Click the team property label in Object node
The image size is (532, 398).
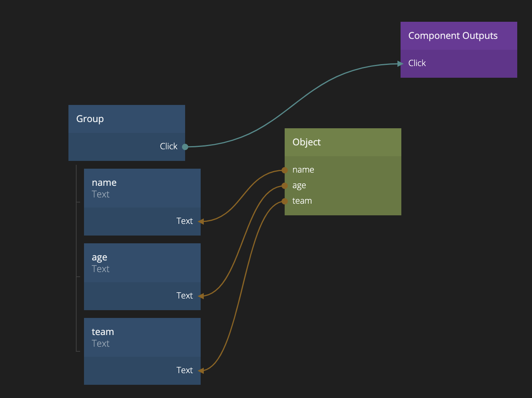(x=302, y=201)
